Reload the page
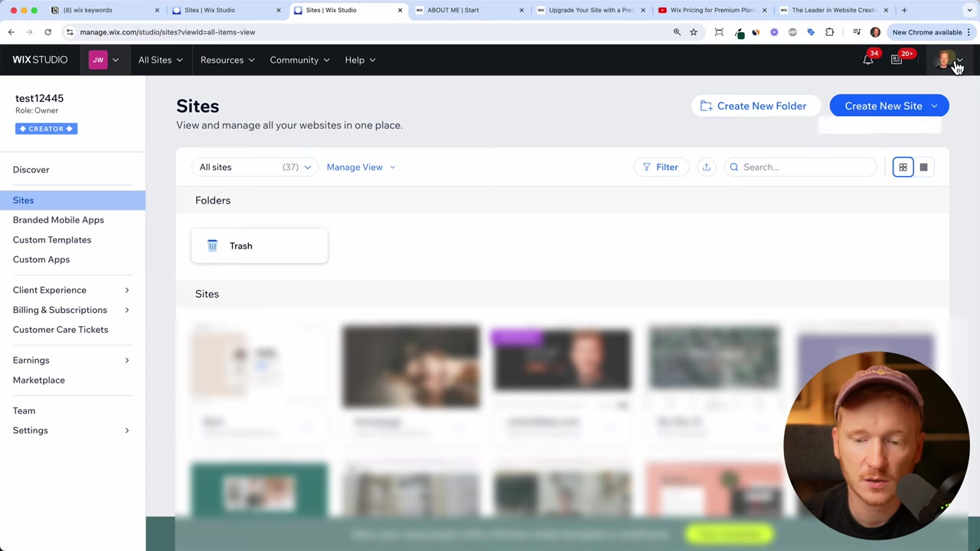 47,32
